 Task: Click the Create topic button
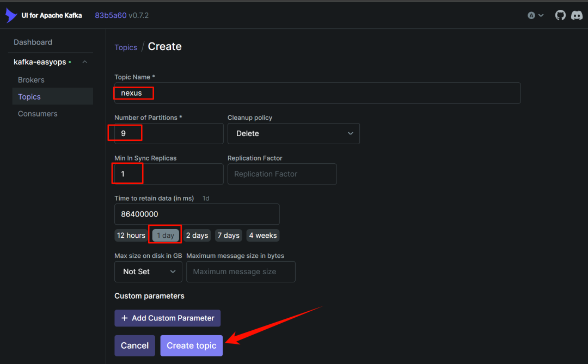coord(191,346)
